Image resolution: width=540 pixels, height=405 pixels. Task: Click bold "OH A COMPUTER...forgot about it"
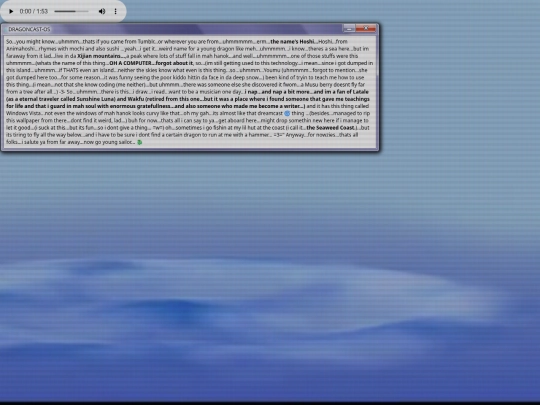tap(151, 63)
